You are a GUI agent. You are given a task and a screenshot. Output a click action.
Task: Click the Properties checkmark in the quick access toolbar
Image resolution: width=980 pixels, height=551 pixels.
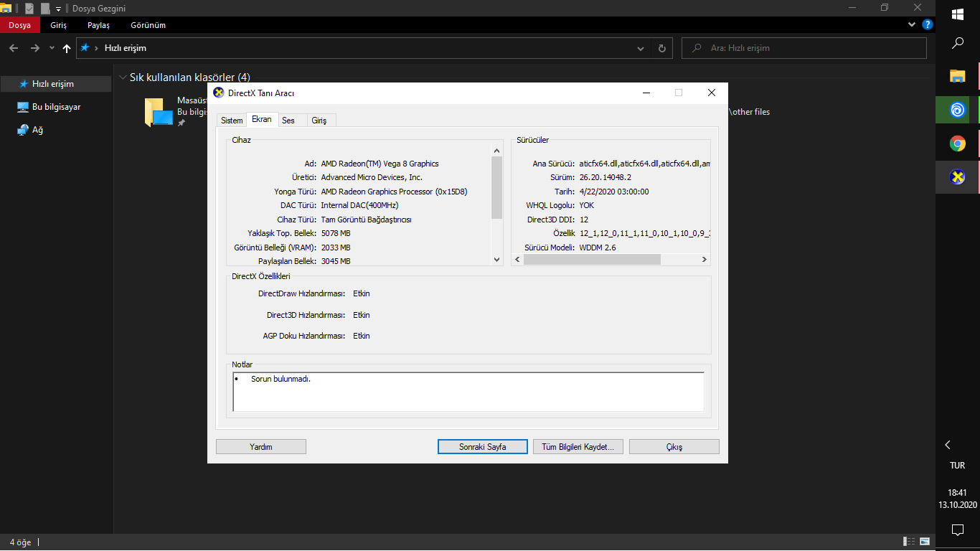[x=29, y=9]
